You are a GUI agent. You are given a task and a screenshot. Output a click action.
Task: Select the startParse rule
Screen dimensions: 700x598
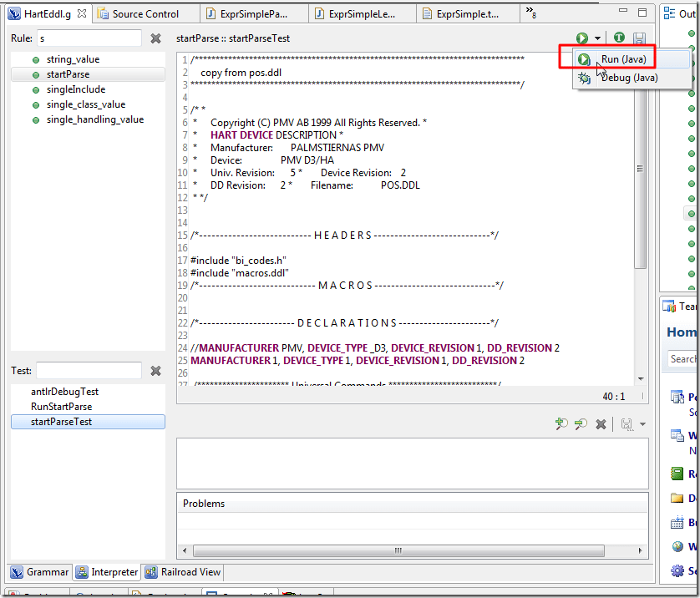[69, 74]
